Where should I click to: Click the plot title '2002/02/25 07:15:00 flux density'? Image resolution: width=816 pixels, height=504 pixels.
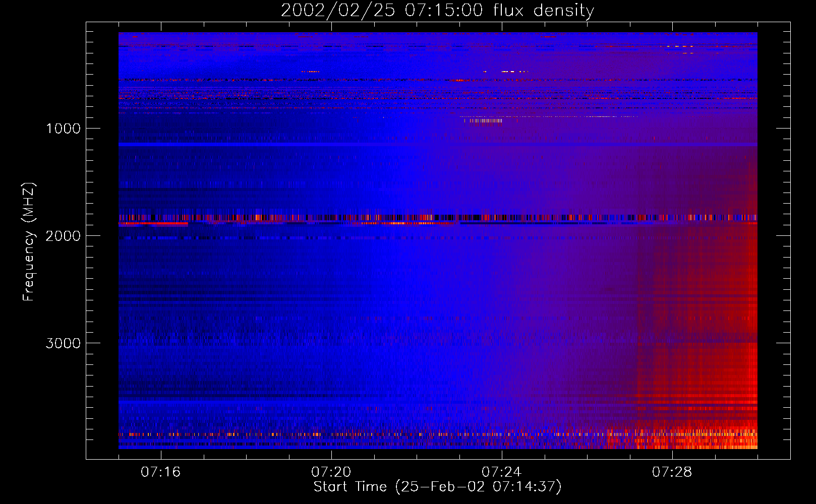[x=437, y=10]
